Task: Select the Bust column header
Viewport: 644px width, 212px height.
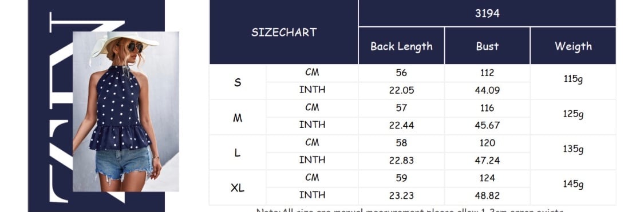Action: [487, 46]
